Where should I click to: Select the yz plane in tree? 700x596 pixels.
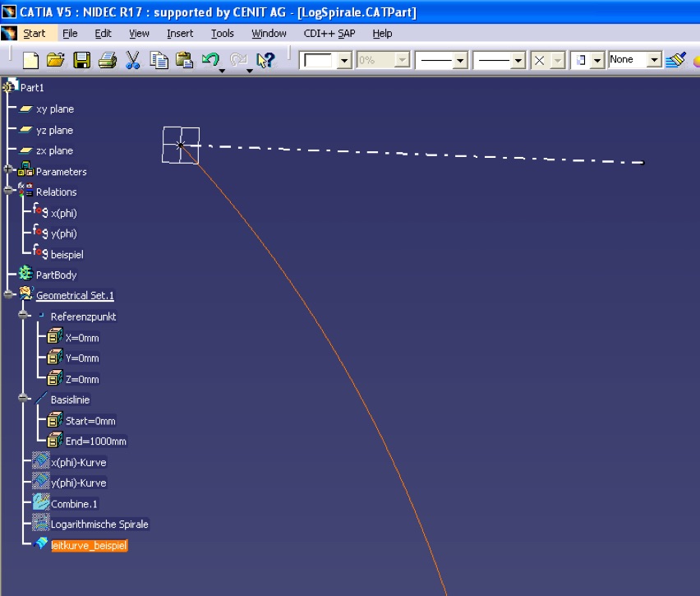(54, 130)
